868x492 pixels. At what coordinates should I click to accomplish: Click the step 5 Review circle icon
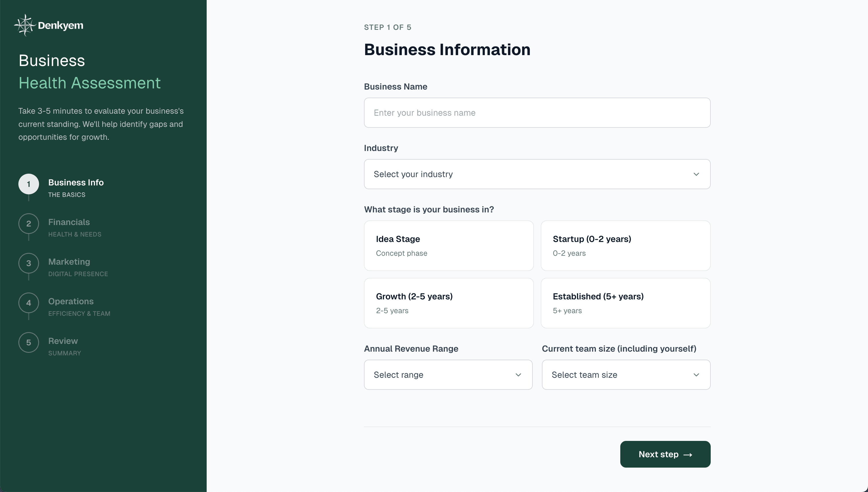(29, 343)
